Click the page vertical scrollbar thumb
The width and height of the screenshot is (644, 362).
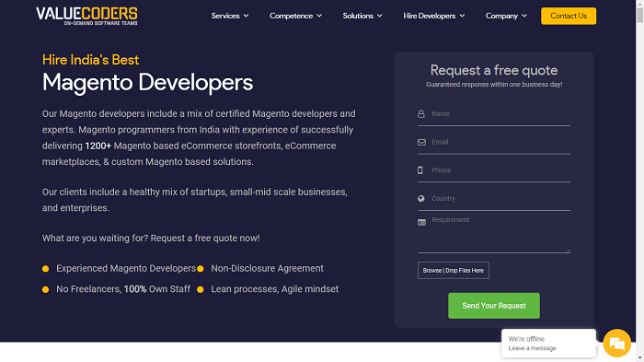640,15
